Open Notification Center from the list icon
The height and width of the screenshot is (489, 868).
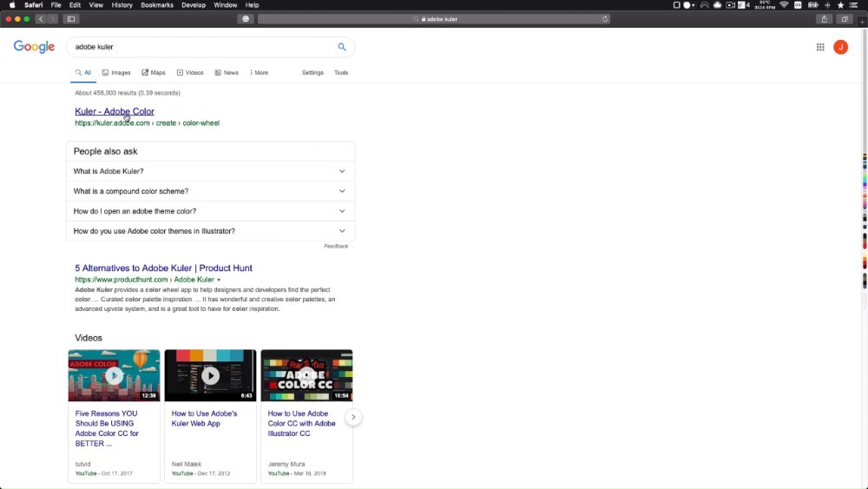pos(854,5)
